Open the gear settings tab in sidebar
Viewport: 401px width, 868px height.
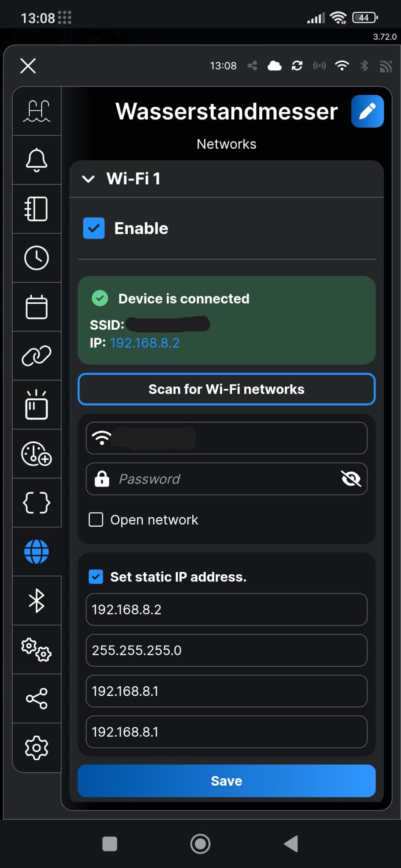36,748
